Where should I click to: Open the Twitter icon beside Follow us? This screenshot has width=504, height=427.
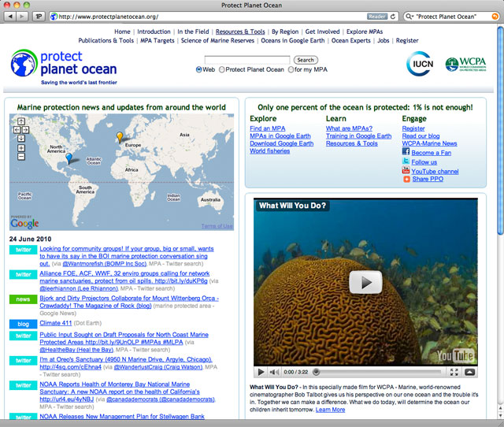(406, 161)
